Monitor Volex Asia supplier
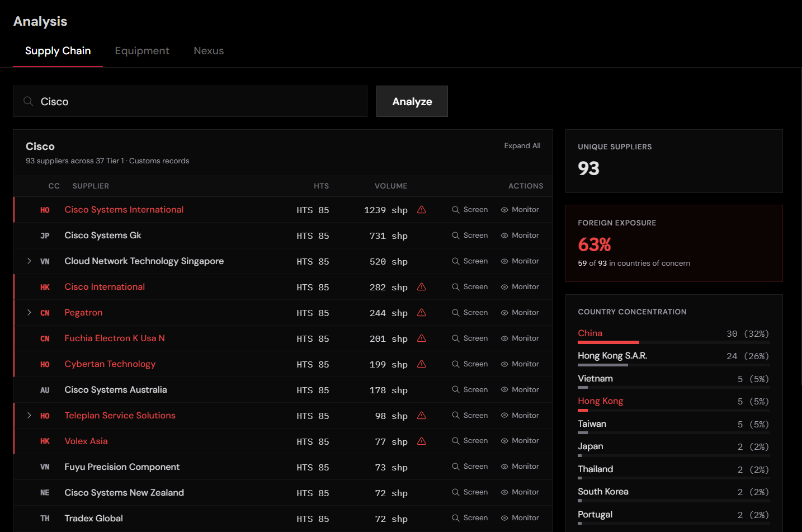 (x=520, y=441)
